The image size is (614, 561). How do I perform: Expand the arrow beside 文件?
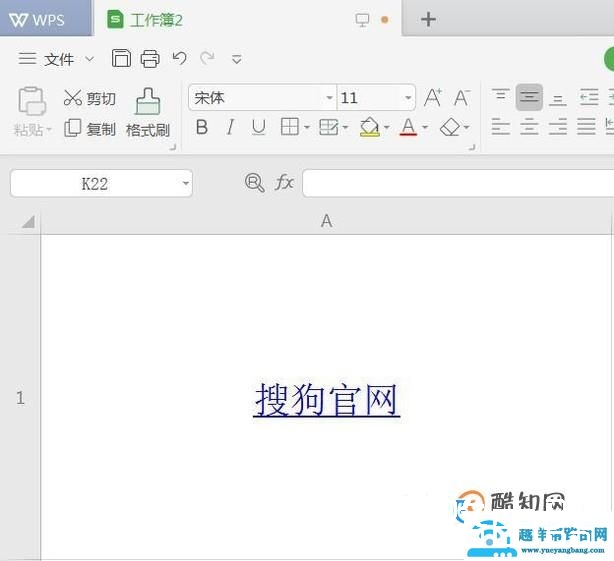[x=90, y=59]
